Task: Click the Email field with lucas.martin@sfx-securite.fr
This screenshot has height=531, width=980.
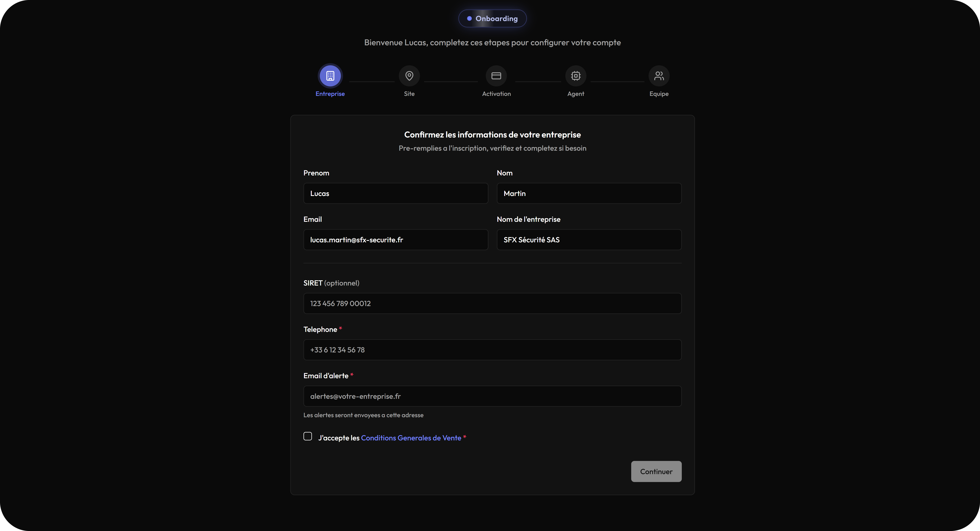Action: [x=396, y=240]
